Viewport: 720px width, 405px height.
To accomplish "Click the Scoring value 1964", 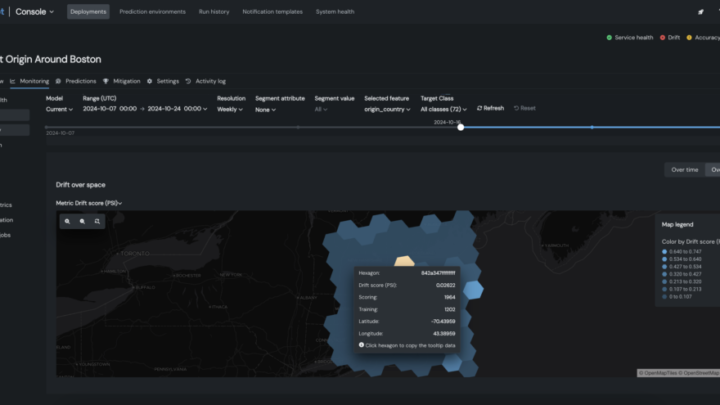I will 450,297.
